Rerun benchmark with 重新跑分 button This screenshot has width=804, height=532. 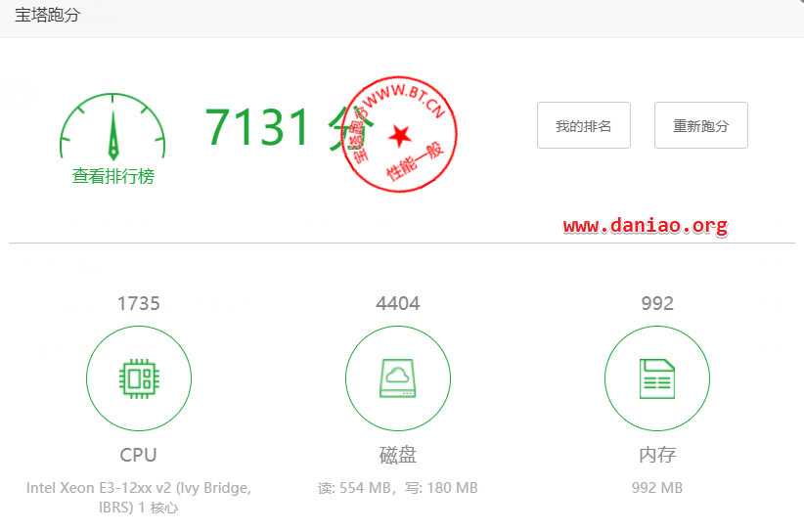tap(701, 125)
